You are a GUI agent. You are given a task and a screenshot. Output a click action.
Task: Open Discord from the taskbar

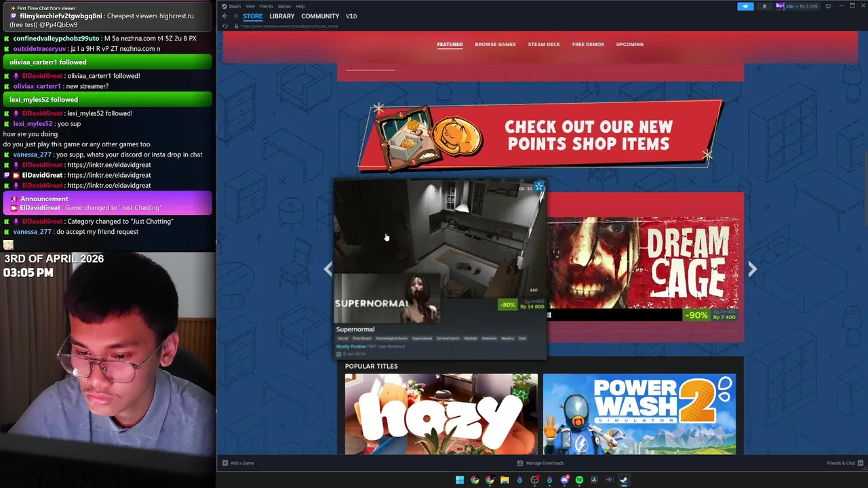(564, 480)
